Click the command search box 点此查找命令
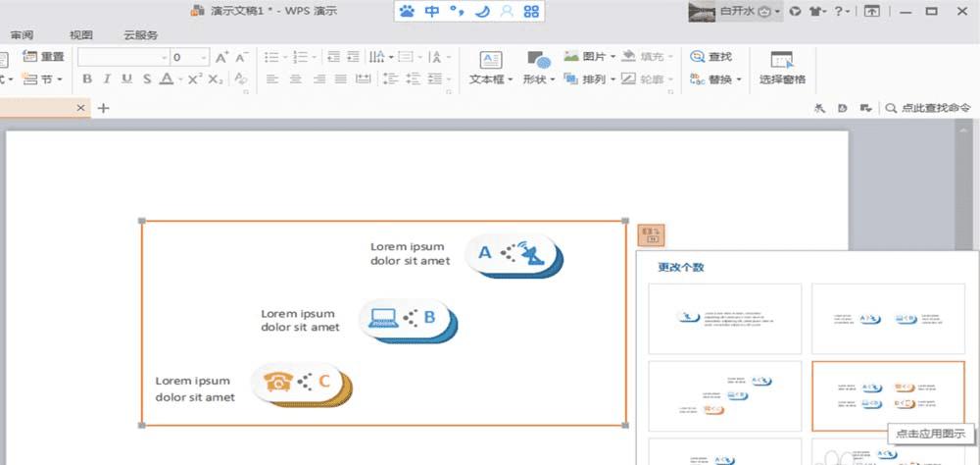The height and width of the screenshot is (465, 980). [x=929, y=108]
